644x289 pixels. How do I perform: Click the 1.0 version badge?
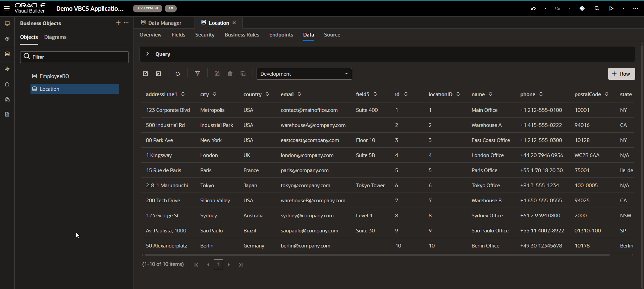[x=171, y=8]
